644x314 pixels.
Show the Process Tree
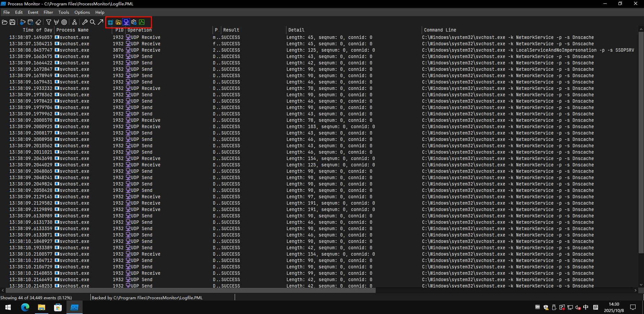click(x=75, y=22)
